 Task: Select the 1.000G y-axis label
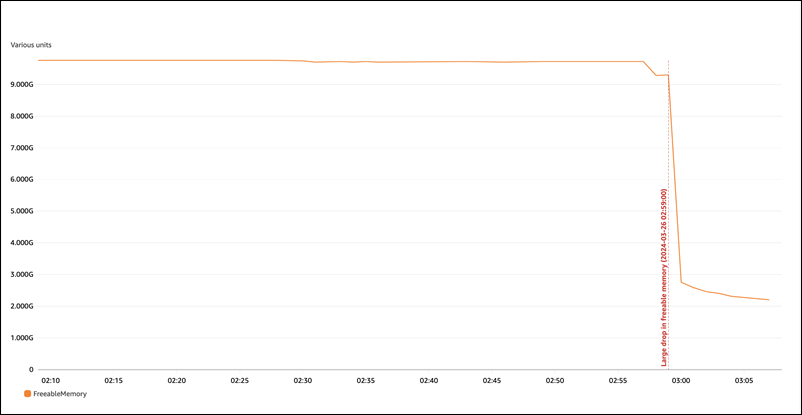coord(22,338)
